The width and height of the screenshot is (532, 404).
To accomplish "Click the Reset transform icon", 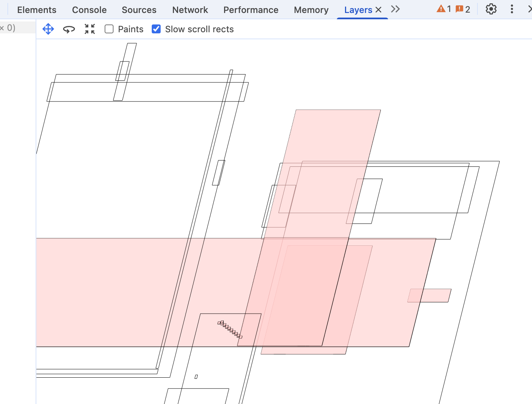I will point(90,29).
